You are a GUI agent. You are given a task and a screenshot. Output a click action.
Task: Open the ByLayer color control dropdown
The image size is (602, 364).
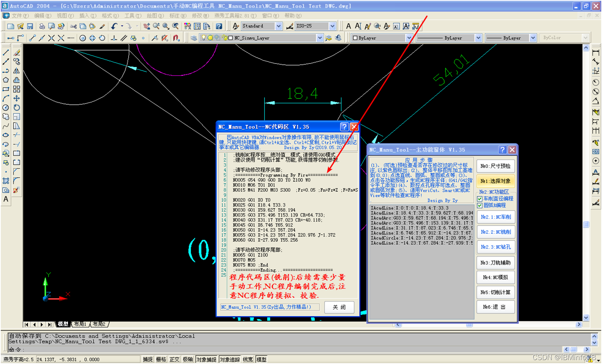coord(409,38)
